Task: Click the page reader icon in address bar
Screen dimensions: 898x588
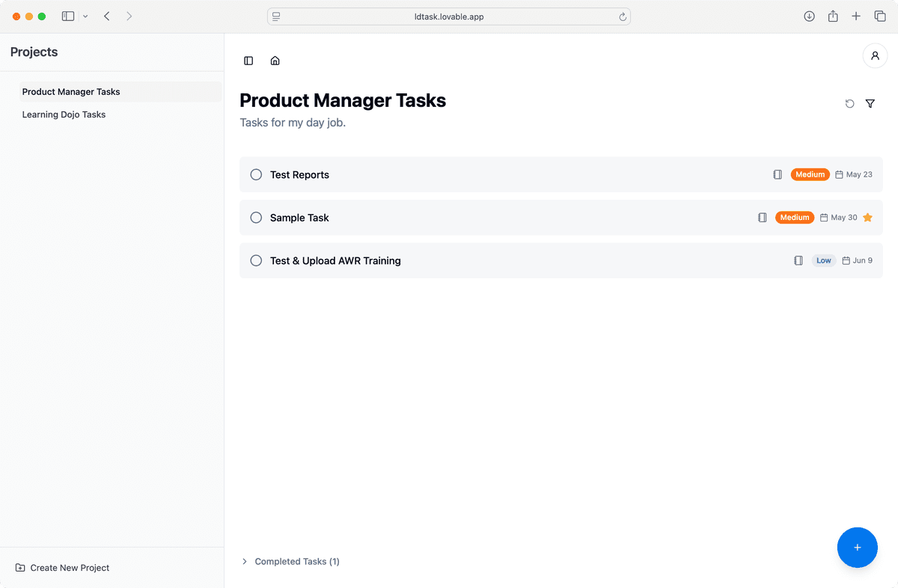Action: pyautogui.click(x=276, y=16)
